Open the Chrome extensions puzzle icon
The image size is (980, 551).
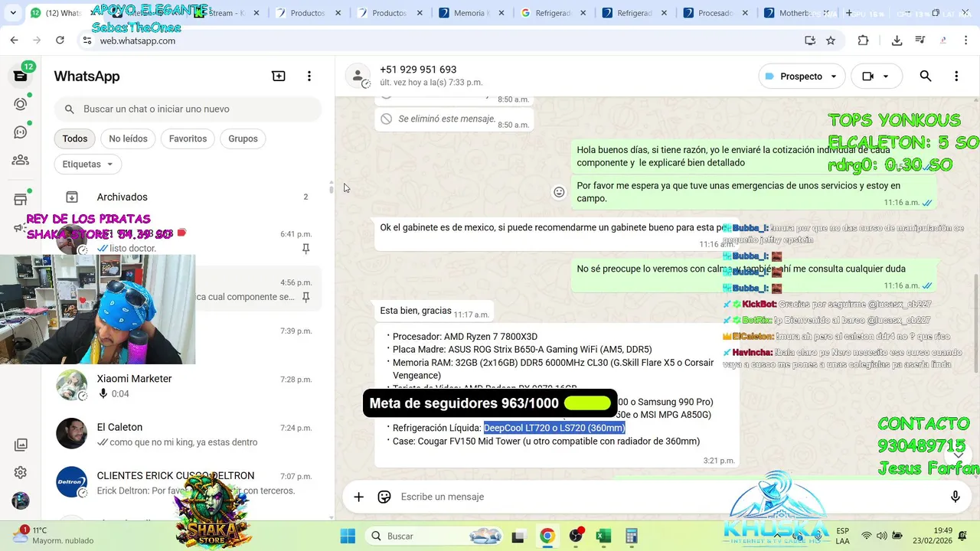863,41
